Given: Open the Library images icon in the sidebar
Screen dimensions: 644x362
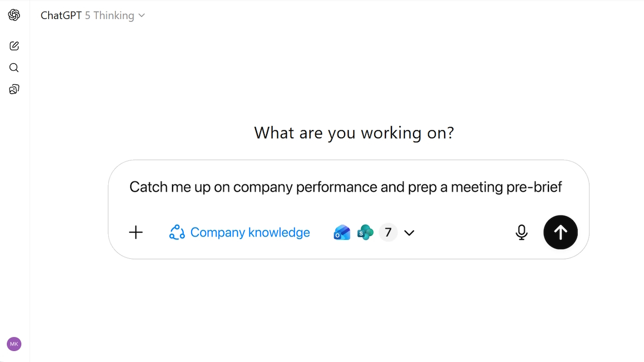Looking at the screenshot, I should click(14, 89).
